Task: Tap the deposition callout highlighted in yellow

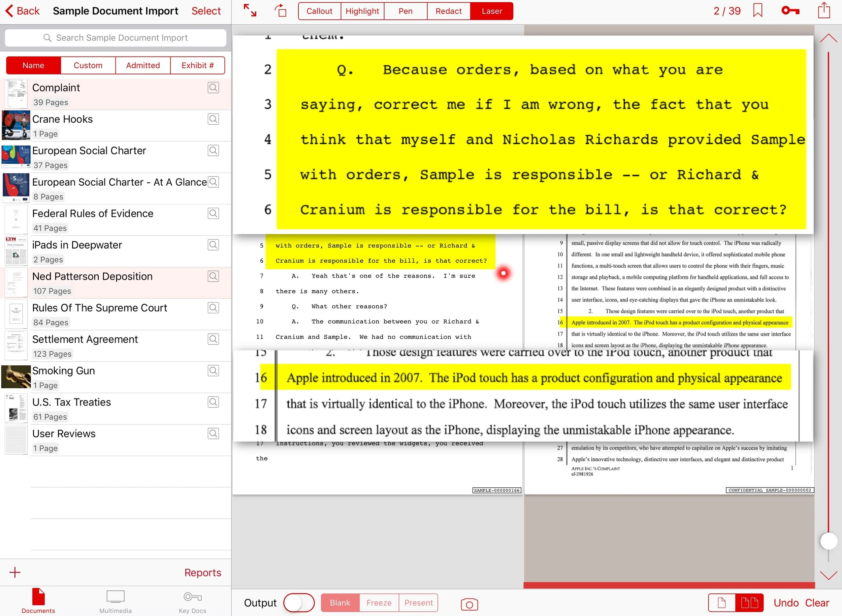Action: point(523,134)
